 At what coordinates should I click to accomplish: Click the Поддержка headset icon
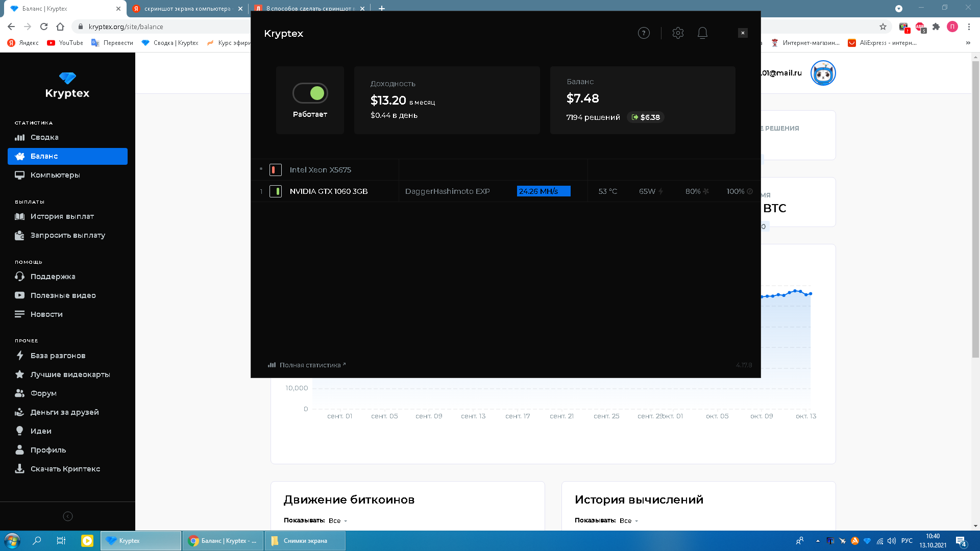[19, 277]
